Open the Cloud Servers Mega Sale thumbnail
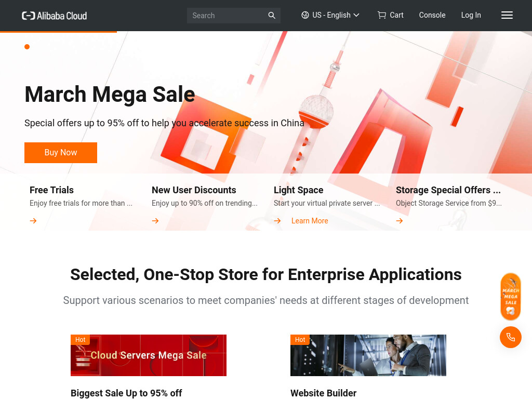This screenshot has height=399, width=532. tap(149, 355)
